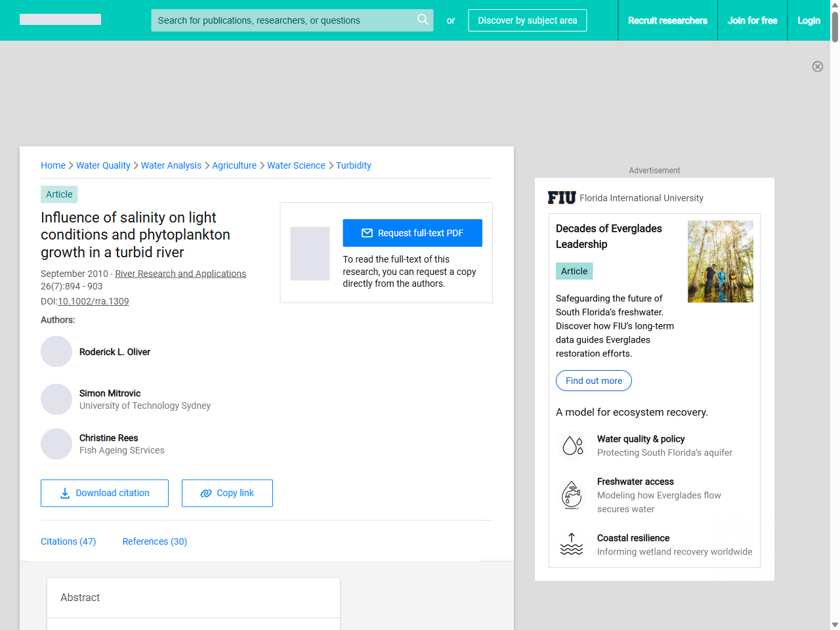Image resolution: width=840 pixels, height=630 pixels.
Task: Click Roderick L. Oliver's avatar
Action: (x=56, y=352)
